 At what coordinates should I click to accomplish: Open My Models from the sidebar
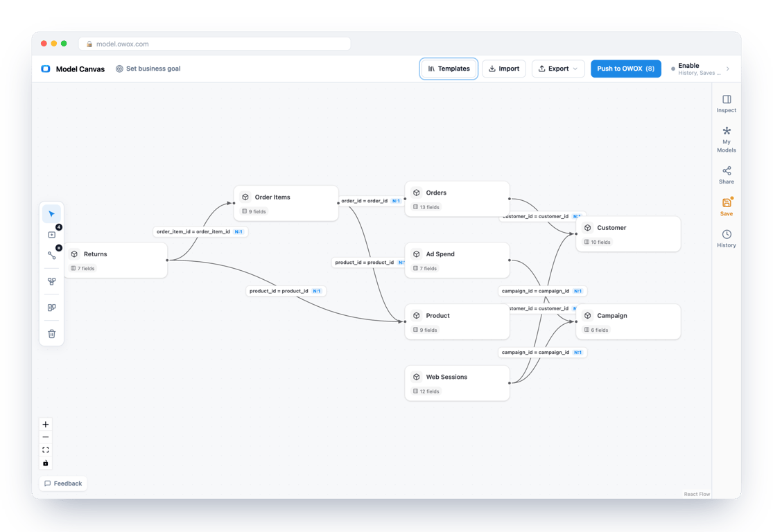pyautogui.click(x=727, y=139)
